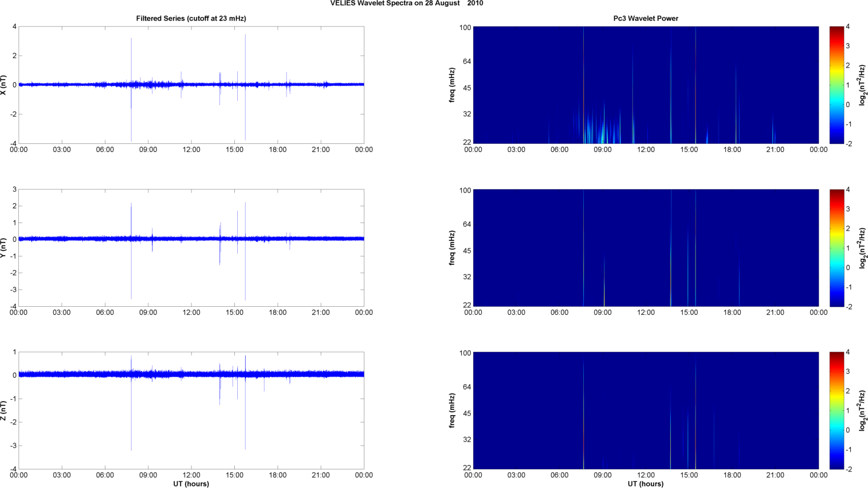Image resolution: width=868 pixels, height=488 pixels.
Task: Click the yellow streak near 09:00 in the Y spectrogram
Action: click(604, 281)
